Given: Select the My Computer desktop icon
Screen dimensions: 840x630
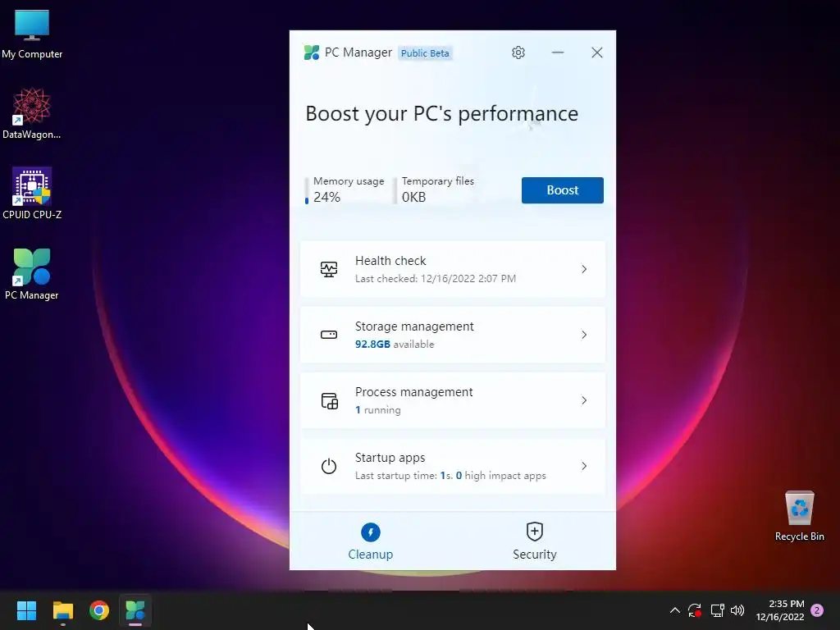Looking at the screenshot, I should tap(32, 34).
